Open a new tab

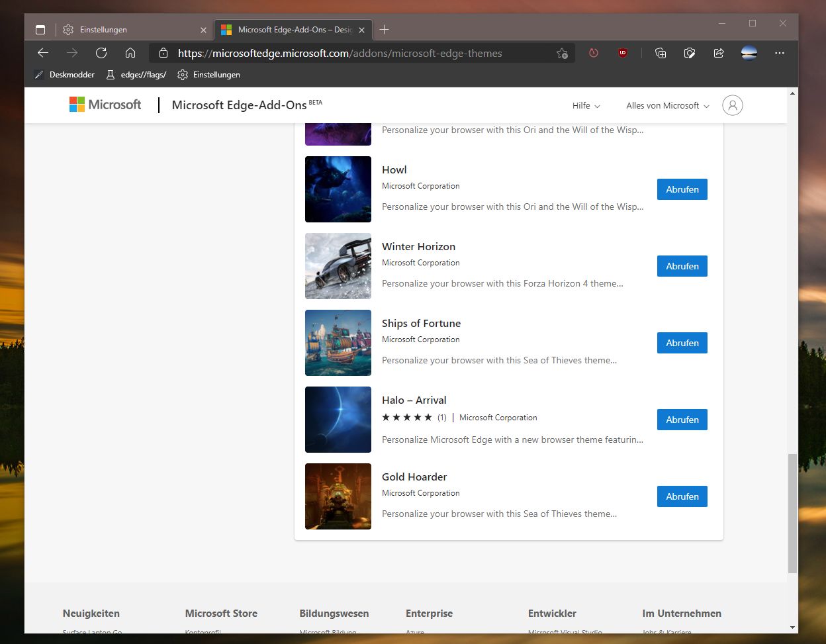click(385, 30)
